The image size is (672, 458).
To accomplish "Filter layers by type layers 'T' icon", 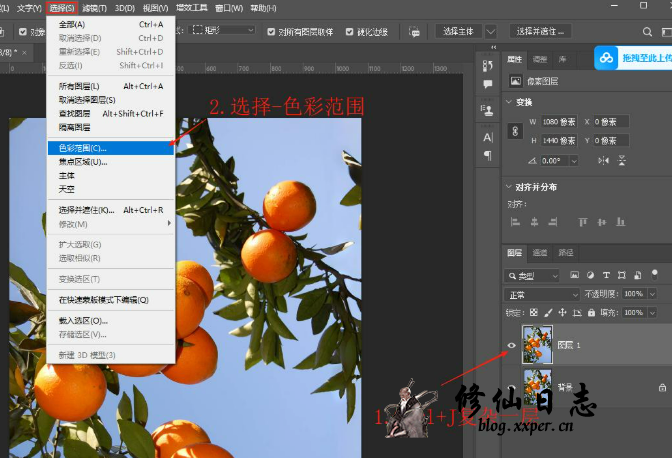I will [607, 274].
